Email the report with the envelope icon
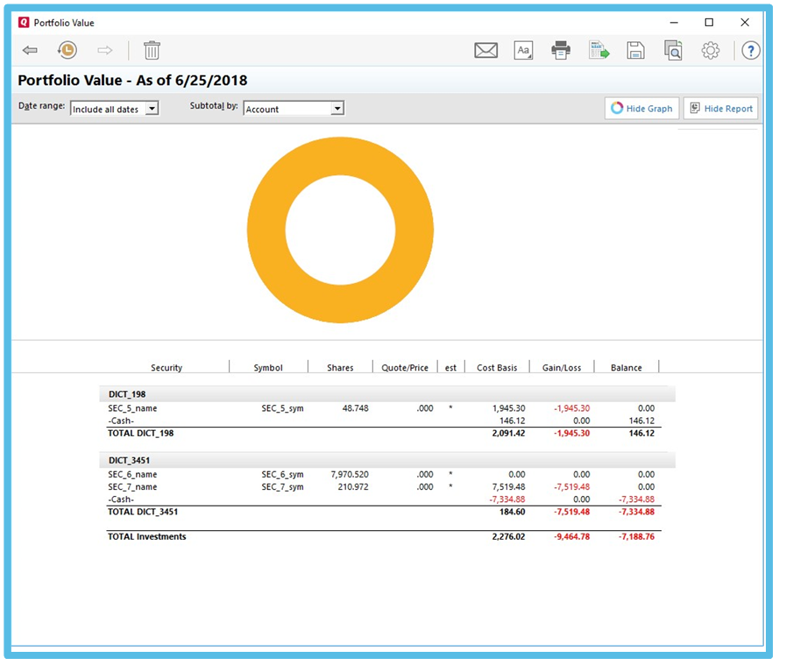 (485, 51)
